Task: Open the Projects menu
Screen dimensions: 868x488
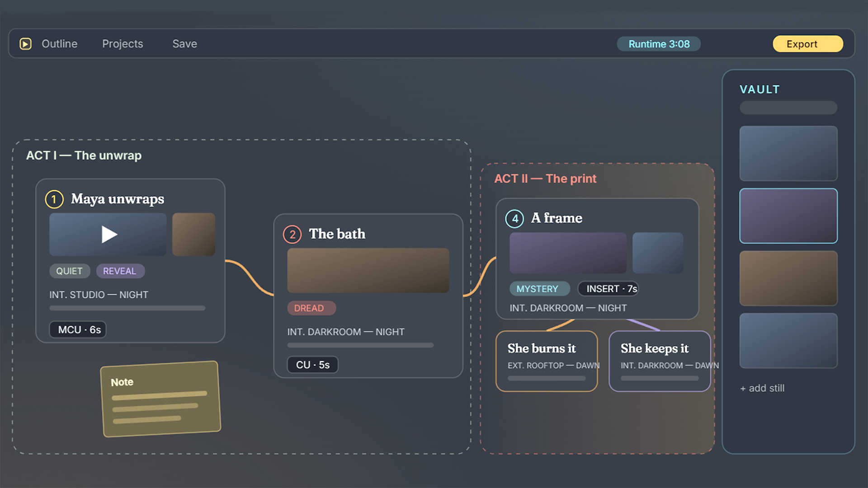Action: point(123,44)
